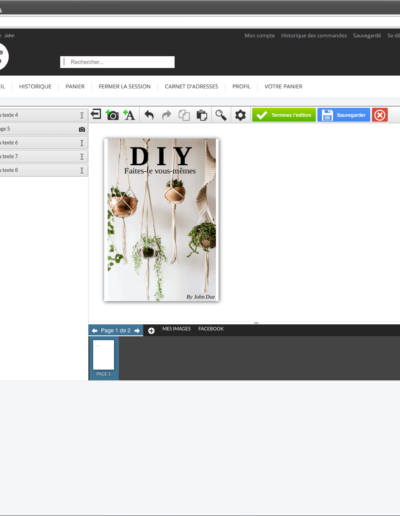Select the PAGE 1 thumbnail

[103, 358]
